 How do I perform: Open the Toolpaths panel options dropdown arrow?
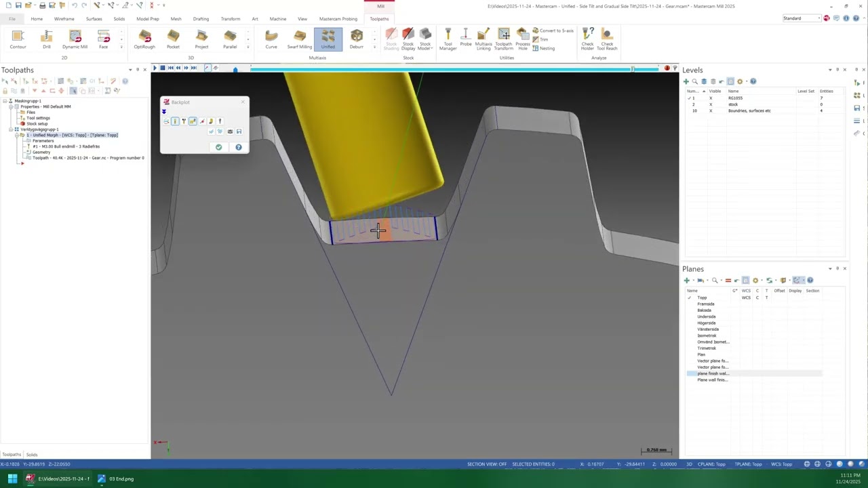click(x=130, y=70)
